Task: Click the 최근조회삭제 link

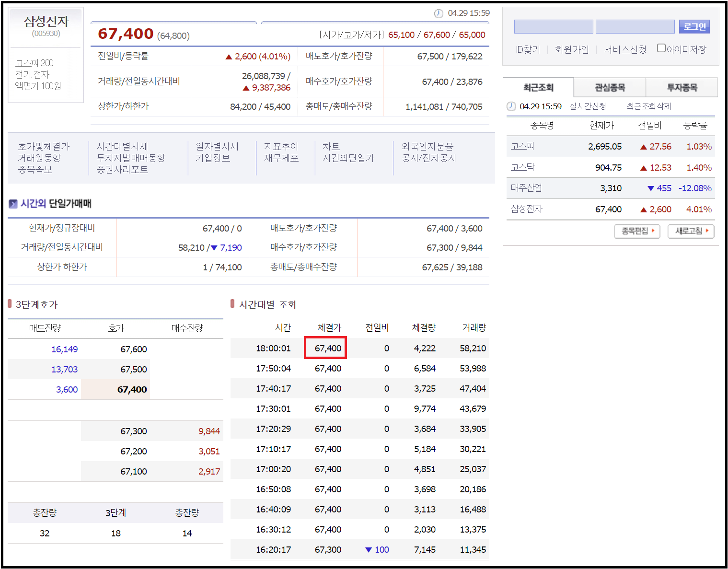Action: tap(649, 106)
